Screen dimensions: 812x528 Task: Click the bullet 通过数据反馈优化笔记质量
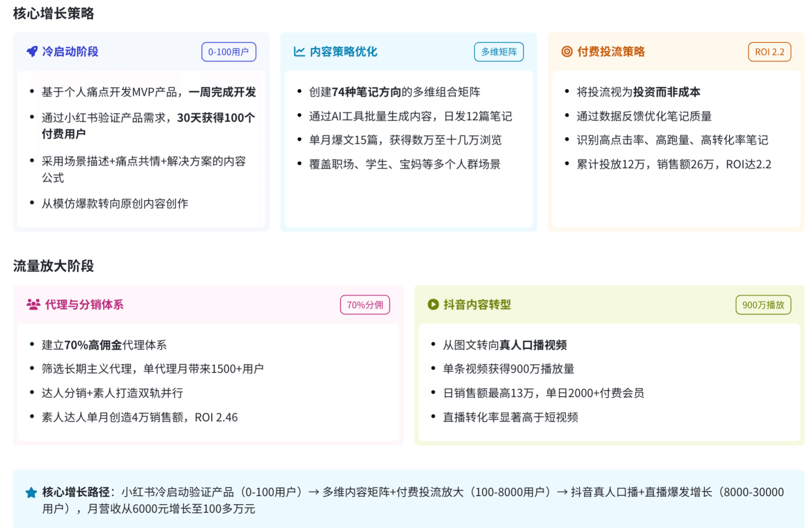click(x=644, y=116)
